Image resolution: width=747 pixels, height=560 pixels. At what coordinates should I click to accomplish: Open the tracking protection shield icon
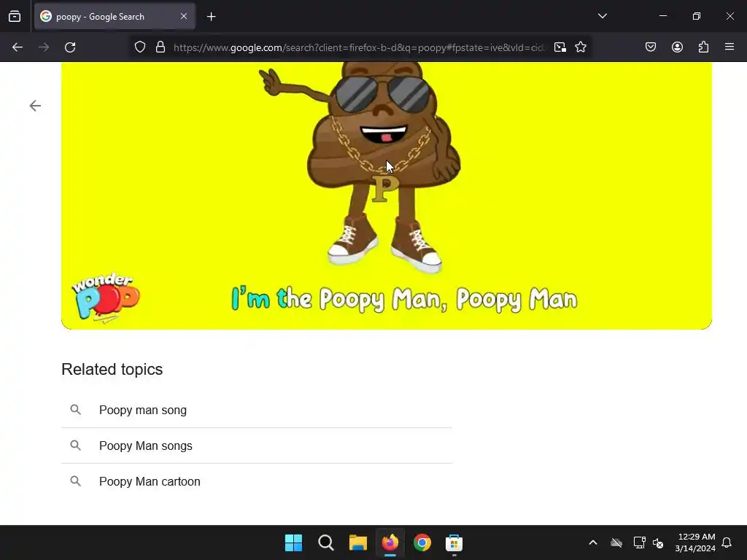pyautogui.click(x=139, y=47)
